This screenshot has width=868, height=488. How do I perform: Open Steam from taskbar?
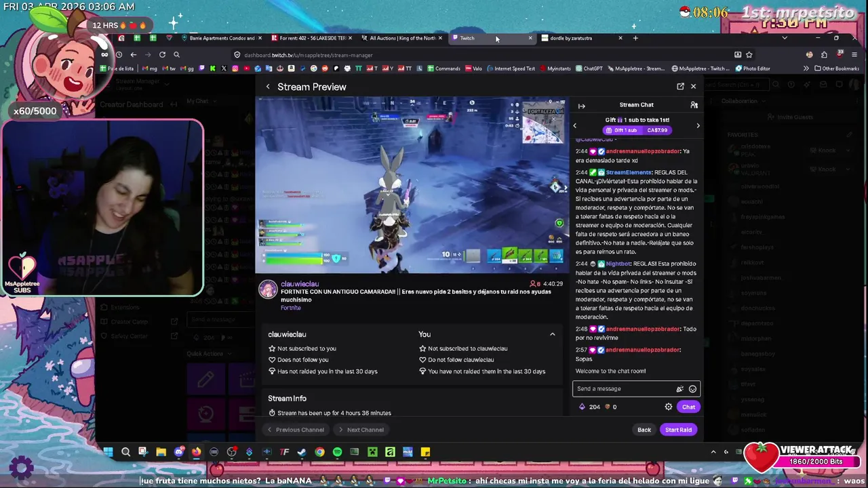click(302, 452)
